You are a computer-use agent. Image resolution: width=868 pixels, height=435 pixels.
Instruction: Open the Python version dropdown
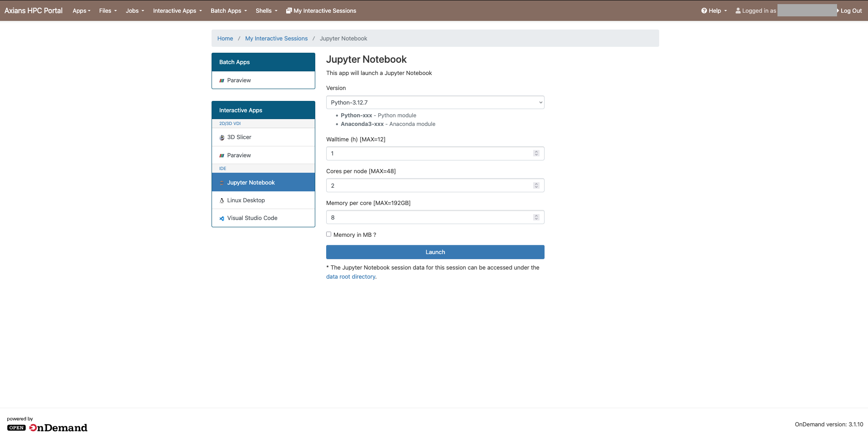point(435,103)
